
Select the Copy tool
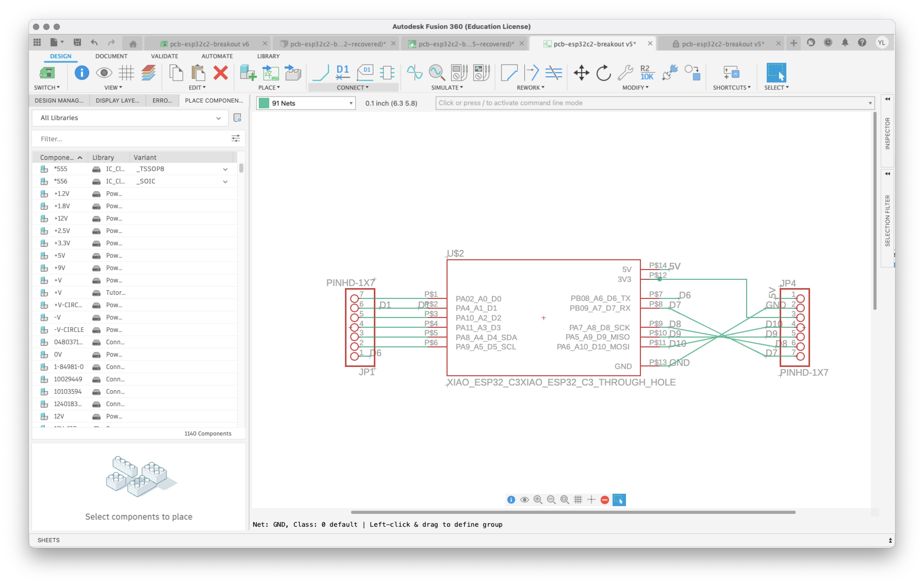click(176, 72)
